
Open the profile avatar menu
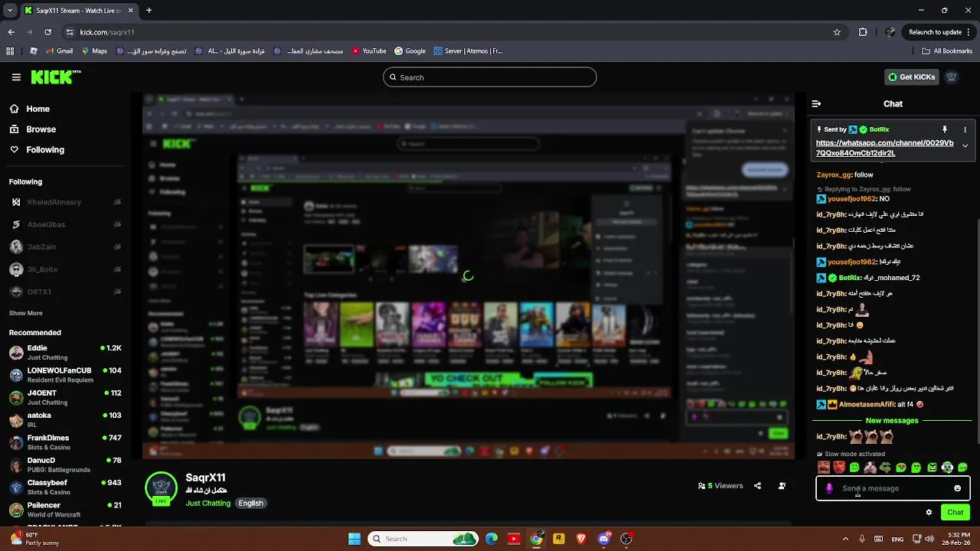point(952,77)
